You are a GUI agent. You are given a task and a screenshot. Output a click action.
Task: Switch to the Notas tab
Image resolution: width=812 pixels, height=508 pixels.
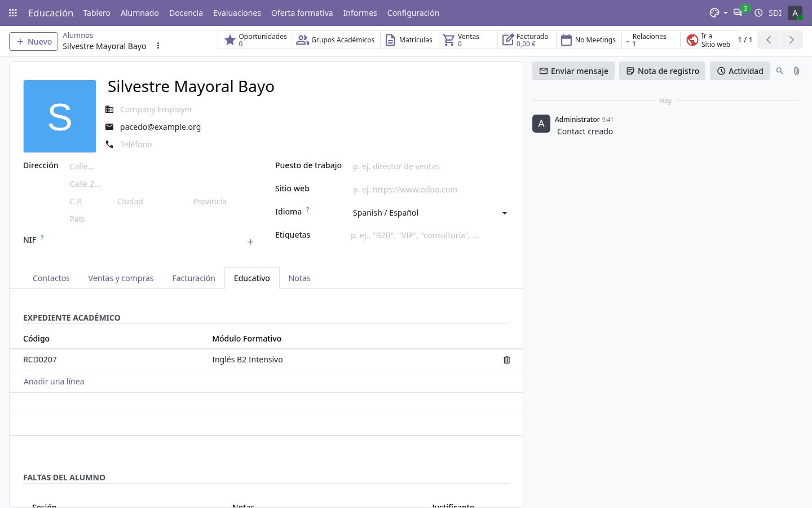click(299, 278)
